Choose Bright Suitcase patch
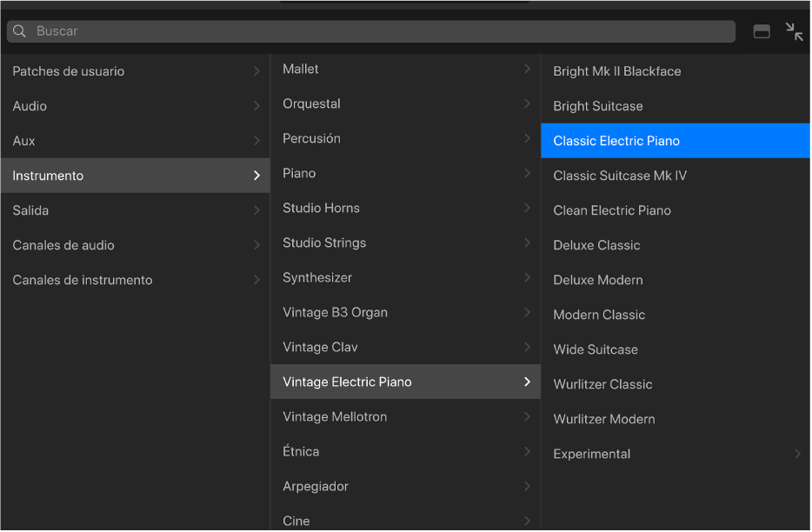Screen dimensions: 812x532 tap(676, 106)
